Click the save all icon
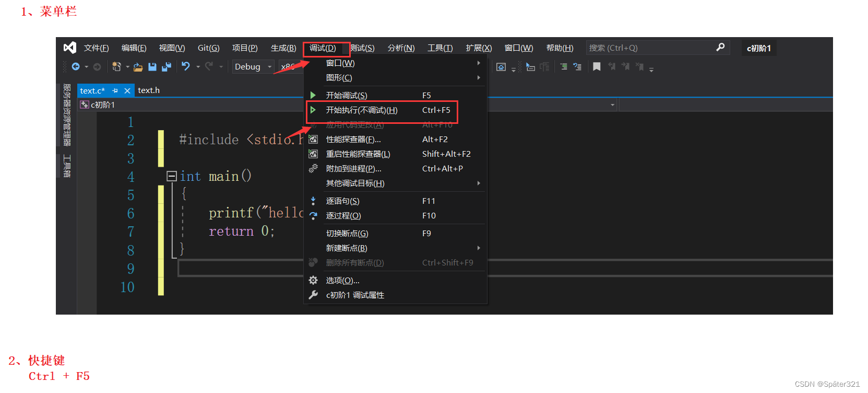868x393 pixels. pos(167,66)
